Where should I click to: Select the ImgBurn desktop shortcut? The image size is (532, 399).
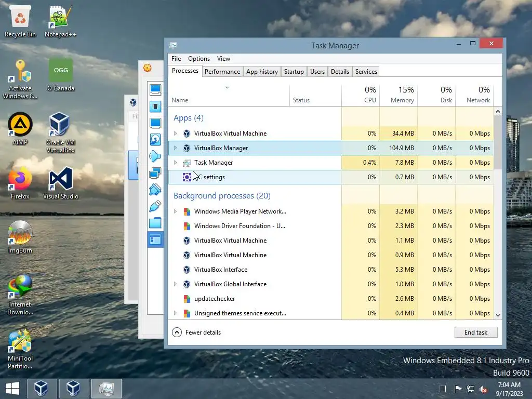pyautogui.click(x=20, y=237)
